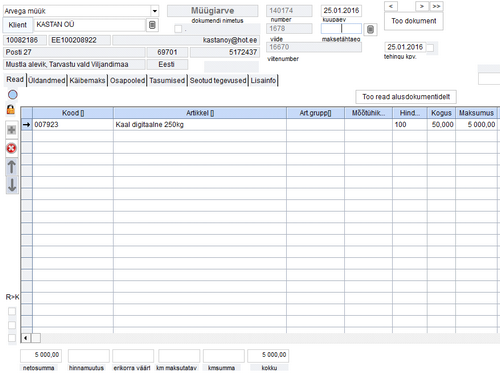
Task: Click the email field kastanoy@hot.ee
Action: [186, 40]
